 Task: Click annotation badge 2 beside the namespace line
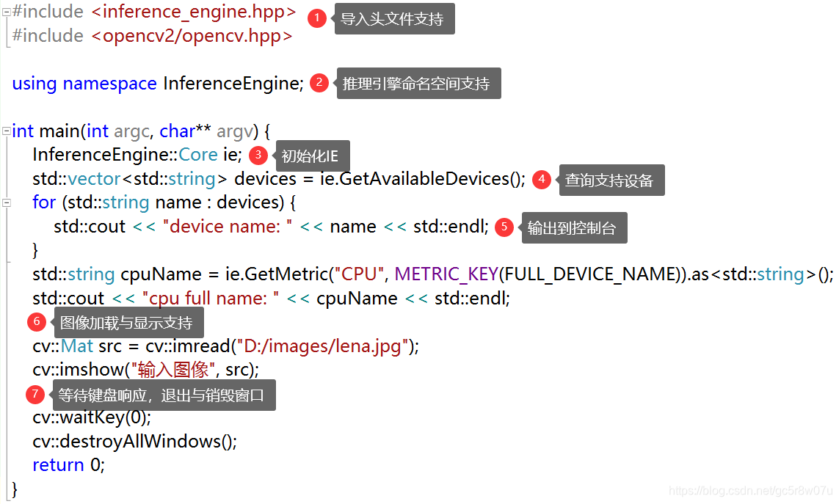[x=319, y=82]
